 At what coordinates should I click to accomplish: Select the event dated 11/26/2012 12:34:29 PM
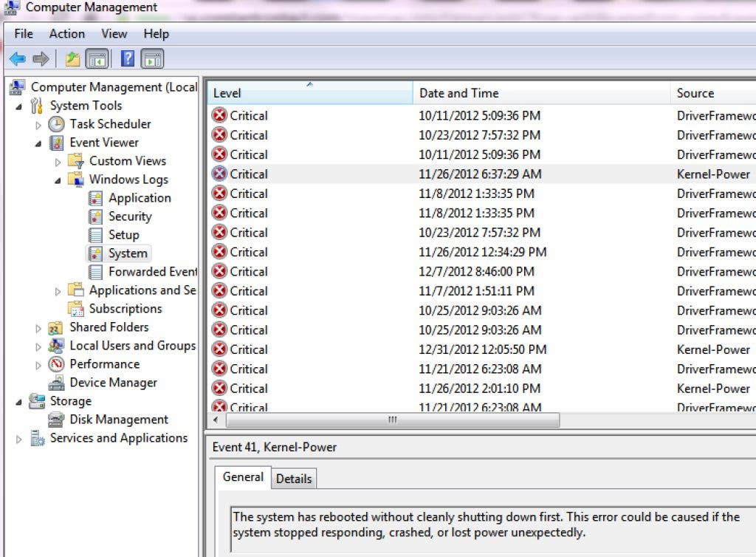482,252
